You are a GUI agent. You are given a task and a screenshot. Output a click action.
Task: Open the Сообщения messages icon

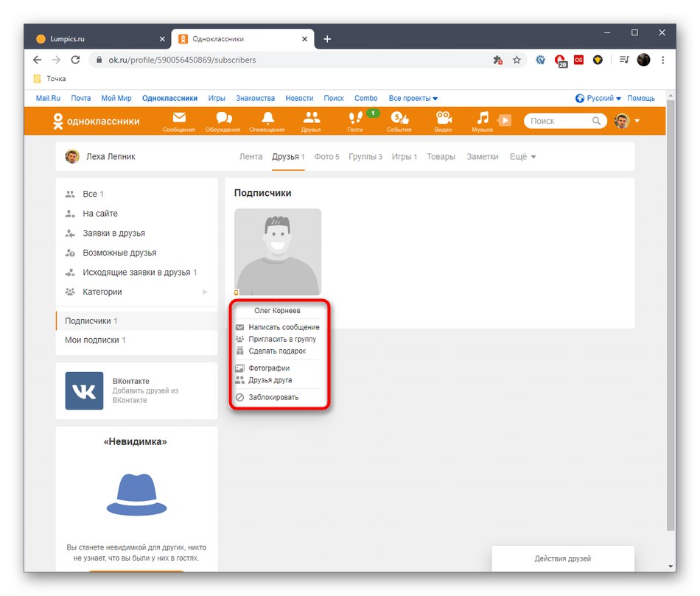tap(179, 121)
